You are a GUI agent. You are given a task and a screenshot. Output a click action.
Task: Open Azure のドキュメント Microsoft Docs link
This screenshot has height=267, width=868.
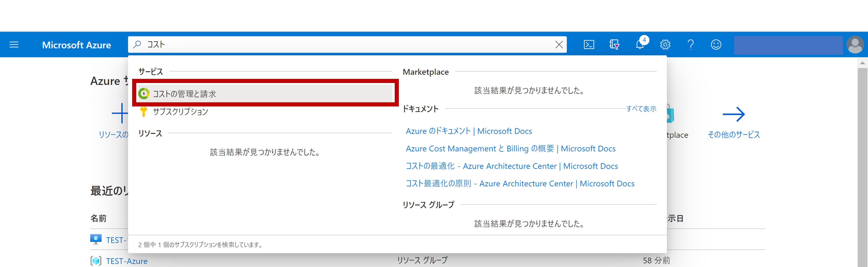coord(469,131)
